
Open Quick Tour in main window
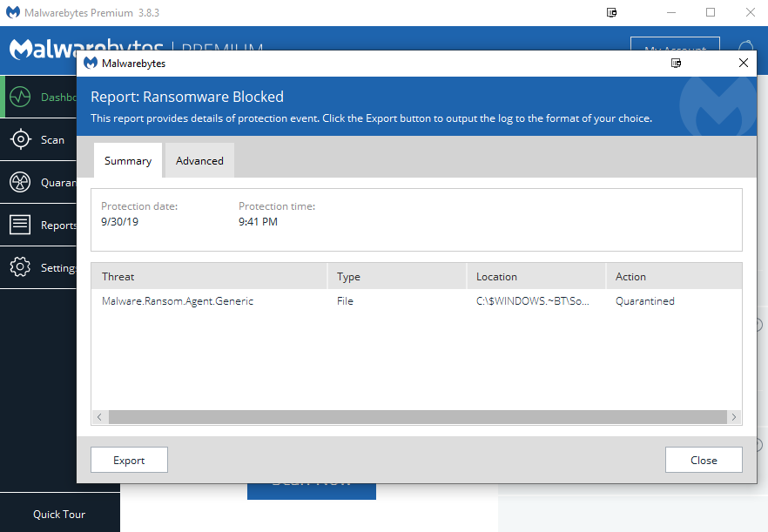point(59,515)
